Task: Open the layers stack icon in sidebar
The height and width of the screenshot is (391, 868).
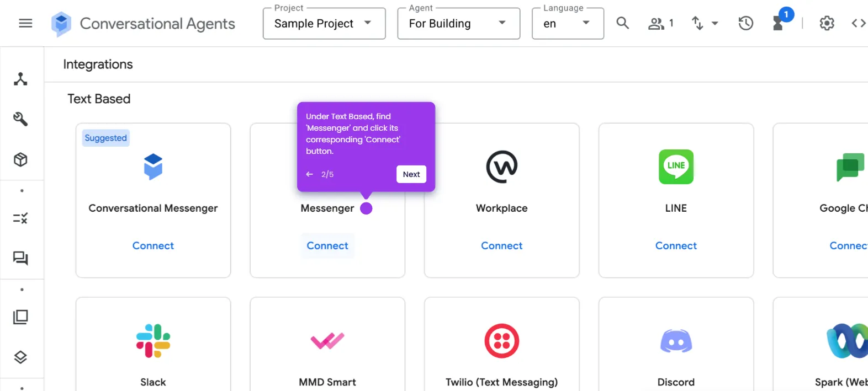Action: click(x=20, y=357)
